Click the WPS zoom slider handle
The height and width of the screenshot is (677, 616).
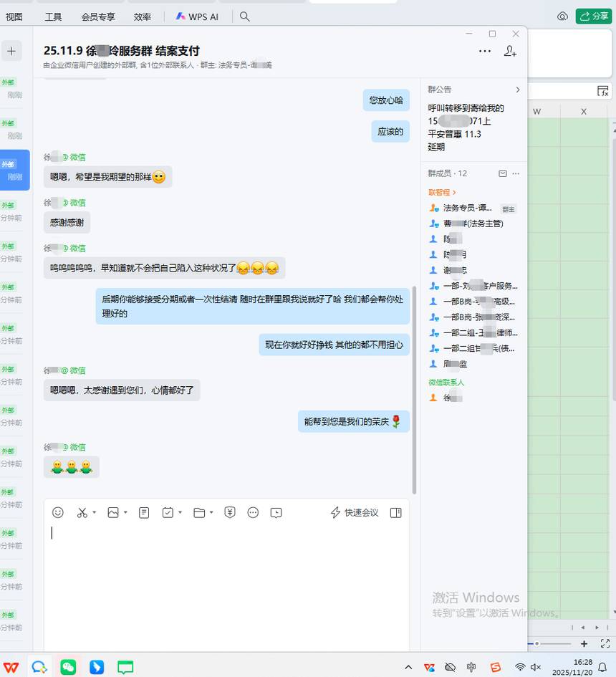(x=536, y=644)
